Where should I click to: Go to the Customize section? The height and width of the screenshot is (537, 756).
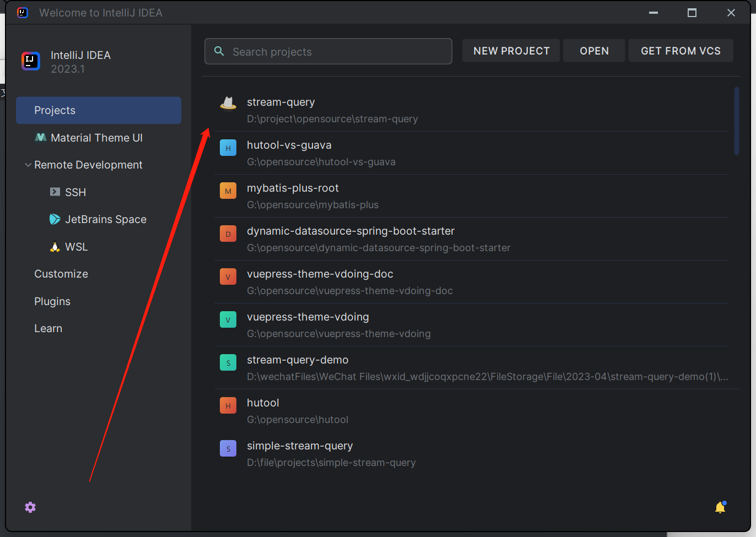click(x=61, y=274)
